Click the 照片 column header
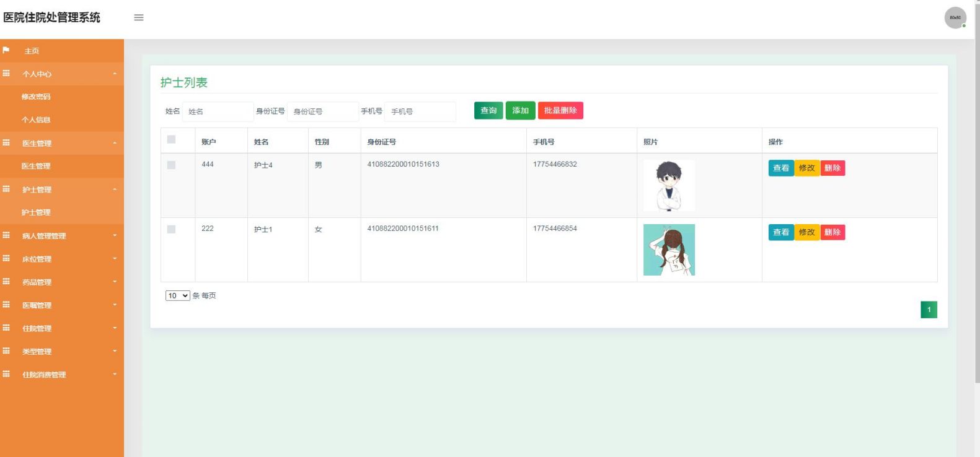This screenshot has width=980, height=457. tap(650, 142)
